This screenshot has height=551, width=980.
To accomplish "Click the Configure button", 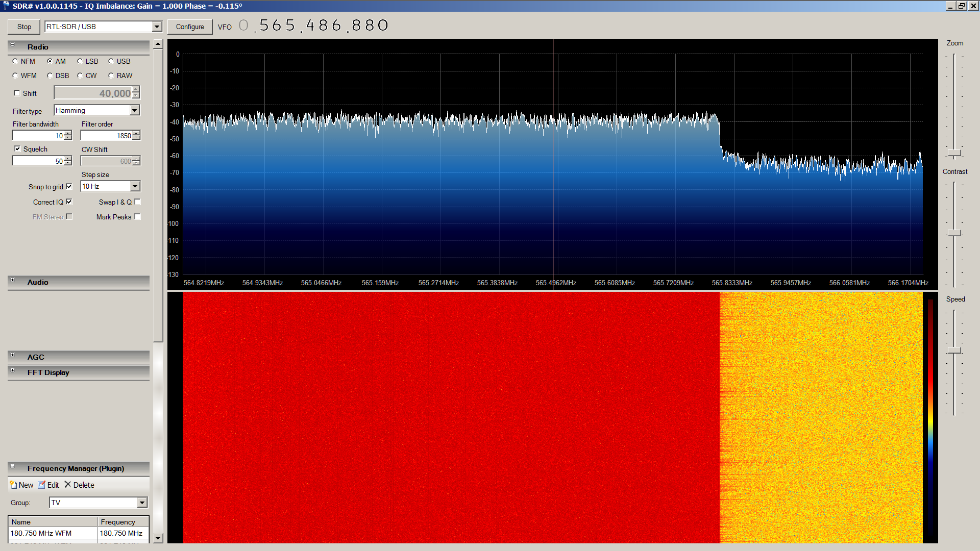I will (190, 27).
